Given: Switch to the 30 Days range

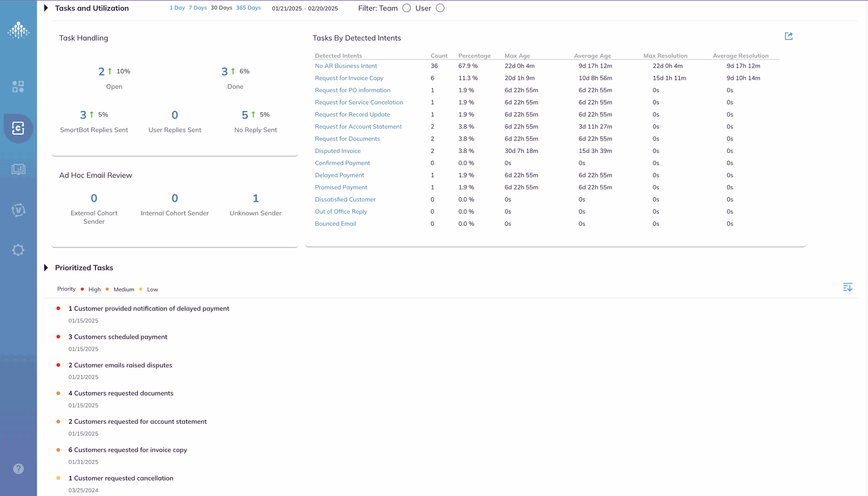Looking at the screenshot, I should [221, 8].
